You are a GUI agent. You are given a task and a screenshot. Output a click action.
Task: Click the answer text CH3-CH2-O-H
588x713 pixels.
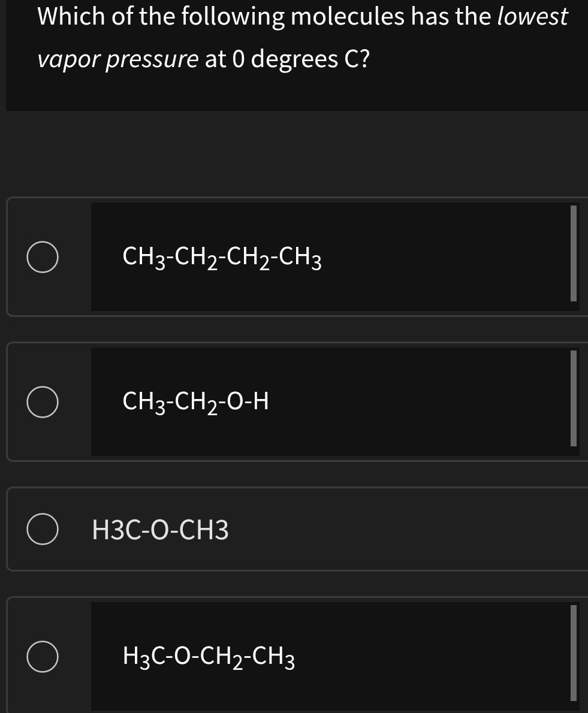click(194, 401)
